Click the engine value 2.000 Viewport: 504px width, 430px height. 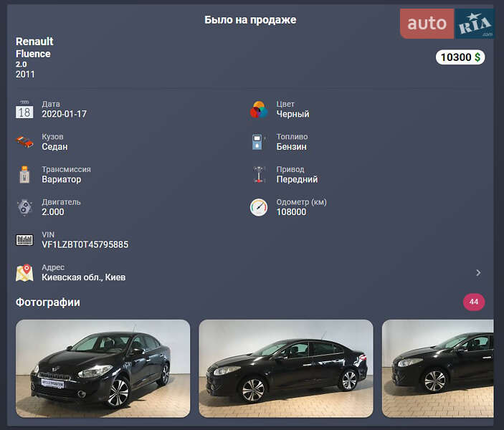(x=53, y=212)
